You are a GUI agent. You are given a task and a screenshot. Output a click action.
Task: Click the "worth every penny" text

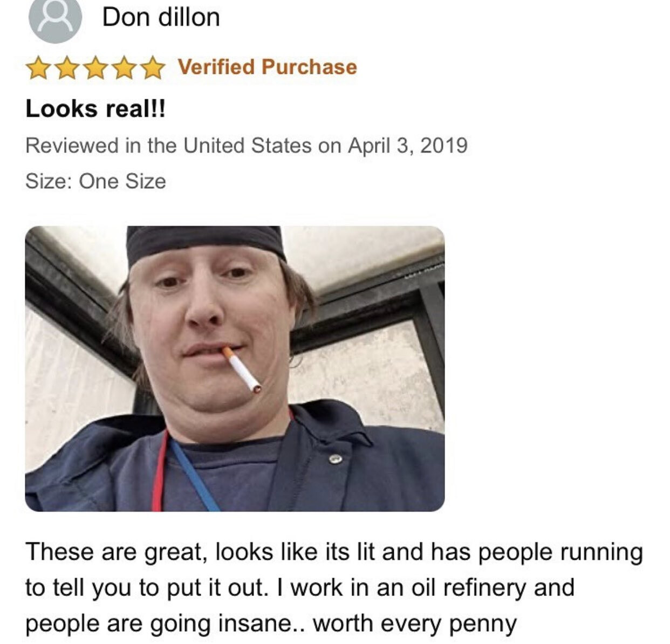tap(415, 624)
